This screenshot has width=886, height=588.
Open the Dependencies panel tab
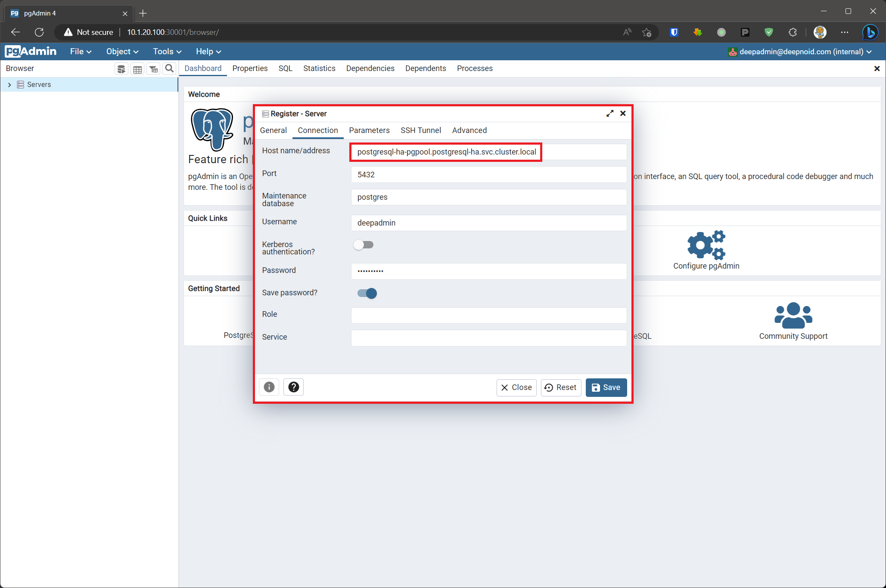point(370,68)
